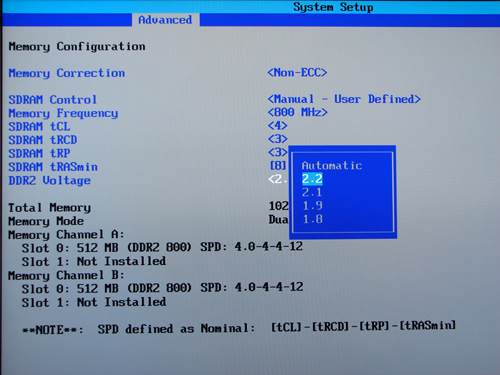Select the SDRAM tRASmin setting label

(53, 167)
